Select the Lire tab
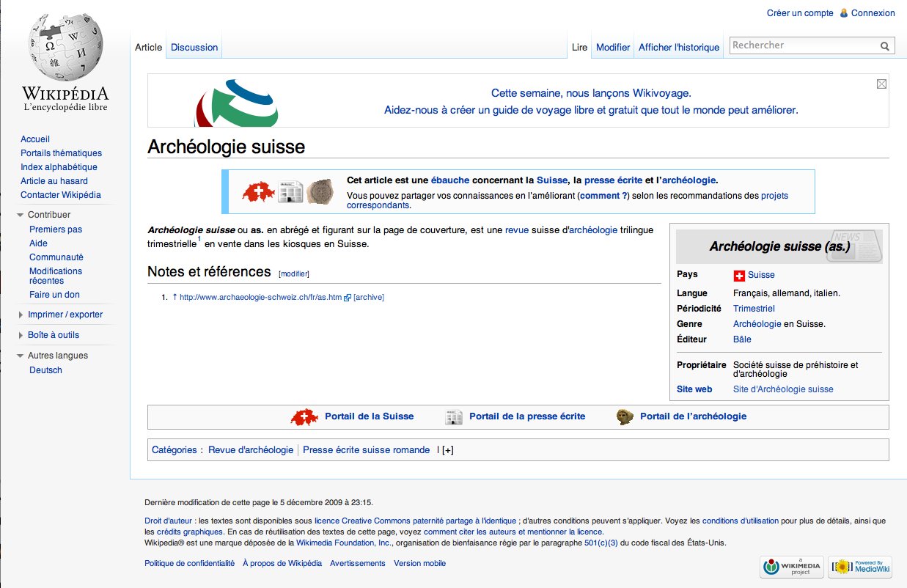The image size is (907, 588). click(579, 47)
